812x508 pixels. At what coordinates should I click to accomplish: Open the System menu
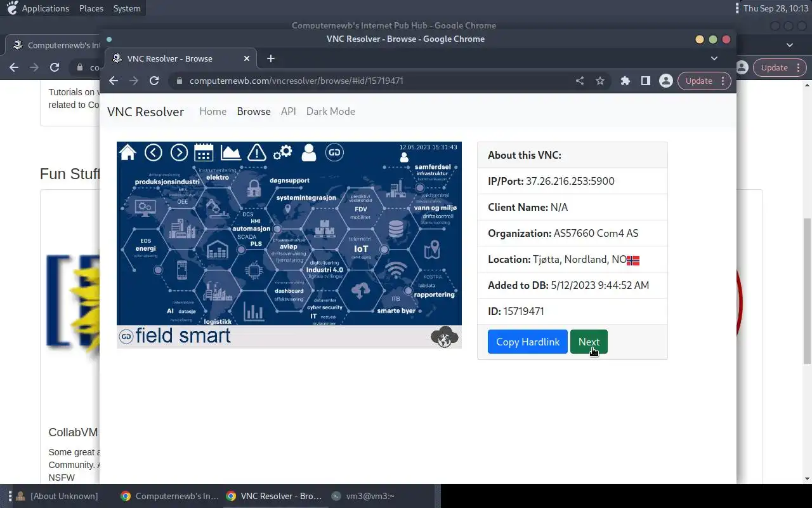coord(127,8)
